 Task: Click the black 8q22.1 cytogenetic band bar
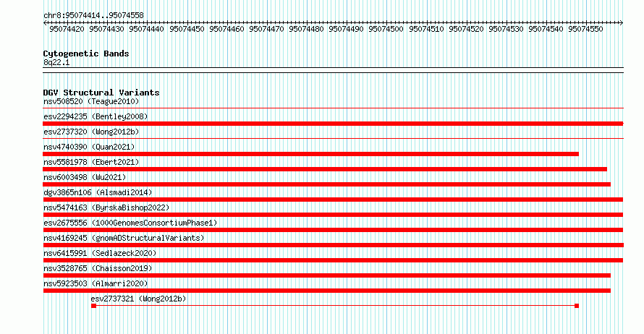333,70
